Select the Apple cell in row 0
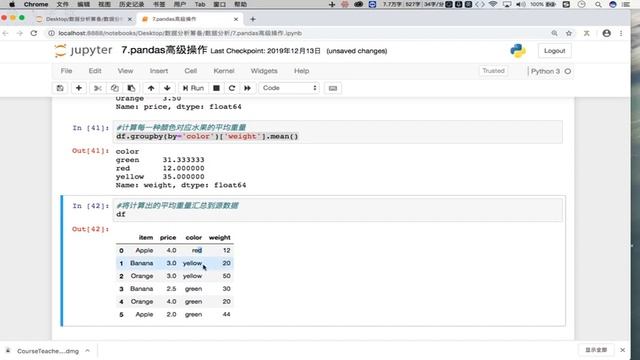 tap(144, 251)
